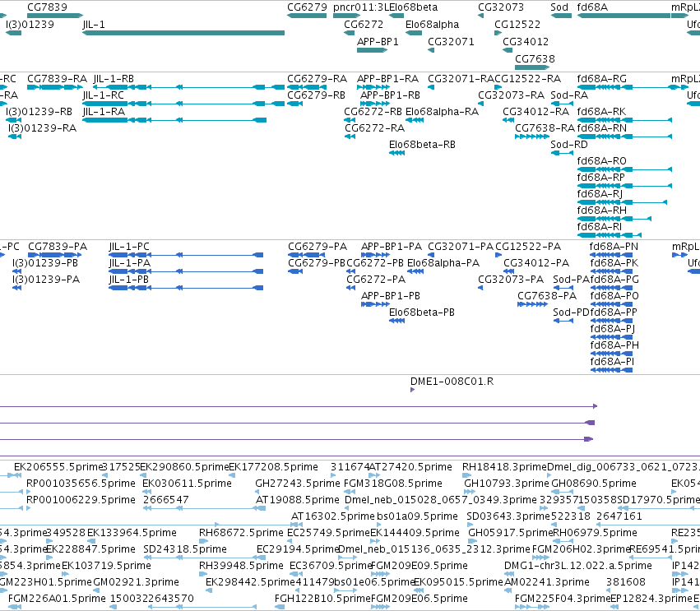Click the fd68A-RG transcript label
This screenshot has height=611, width=700.
602,79
